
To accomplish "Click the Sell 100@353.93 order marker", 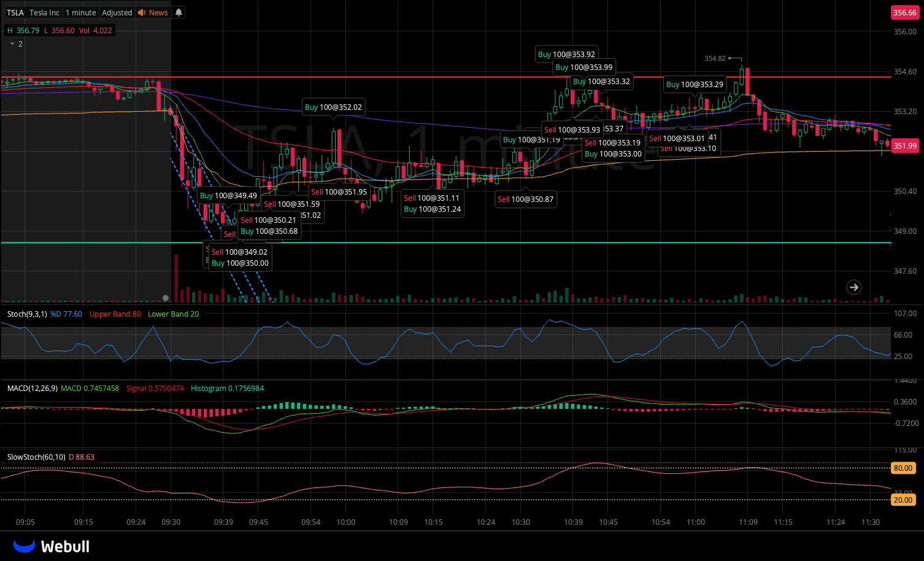I will coord(572,130).
